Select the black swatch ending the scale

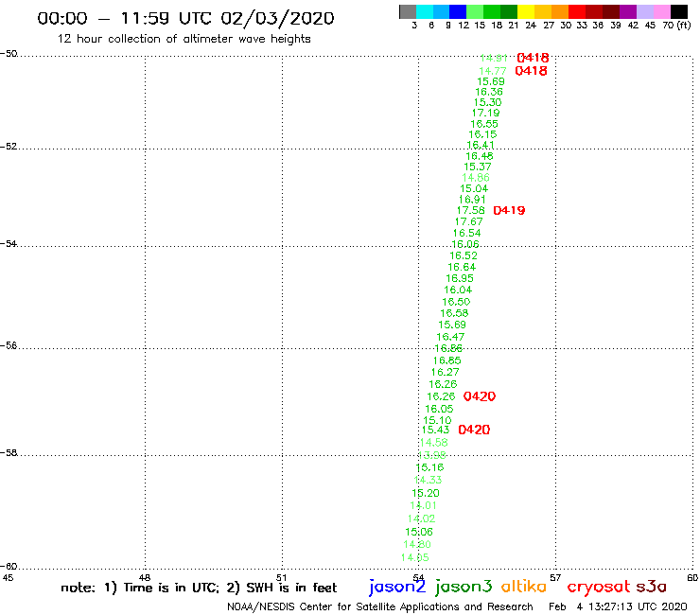point(678,11)
